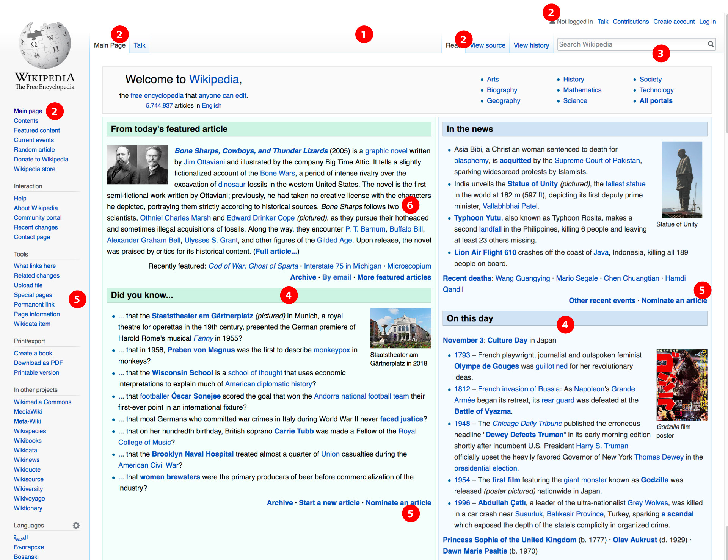The height and width of the screenshot is (560, 728).
Task: Switch to the Main Page tab
Action: coord(110,45)
